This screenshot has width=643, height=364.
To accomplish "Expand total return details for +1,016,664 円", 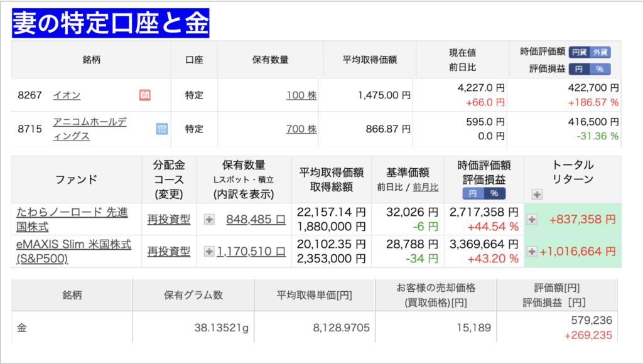I will point(532,251).
